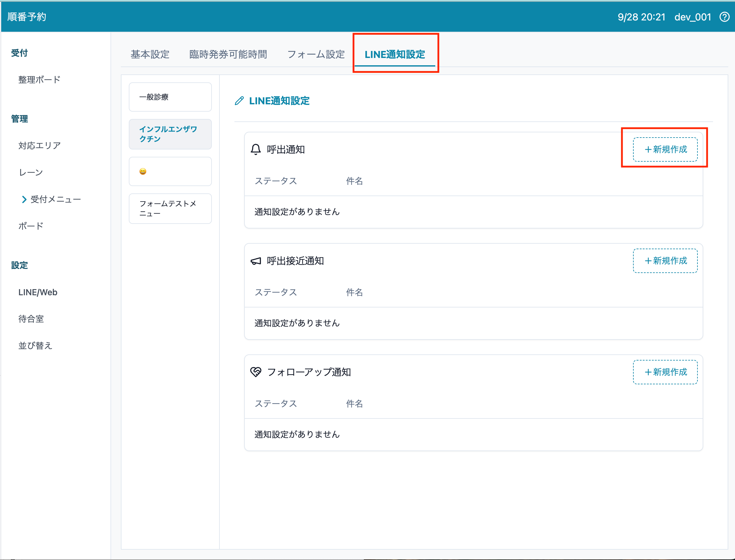Screen dimensions: 735x560
Task: Switch to the 基本設定 tab
Action: click(150, 54)
